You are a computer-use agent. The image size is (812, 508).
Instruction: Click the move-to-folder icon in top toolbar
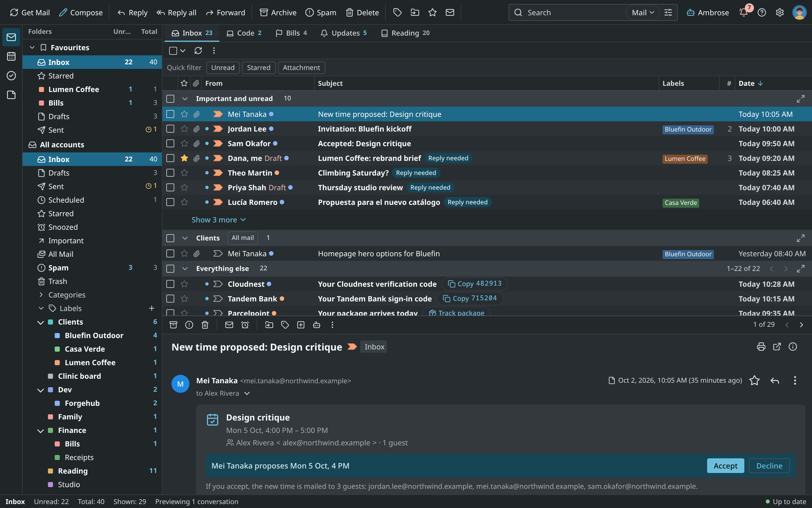415,12
